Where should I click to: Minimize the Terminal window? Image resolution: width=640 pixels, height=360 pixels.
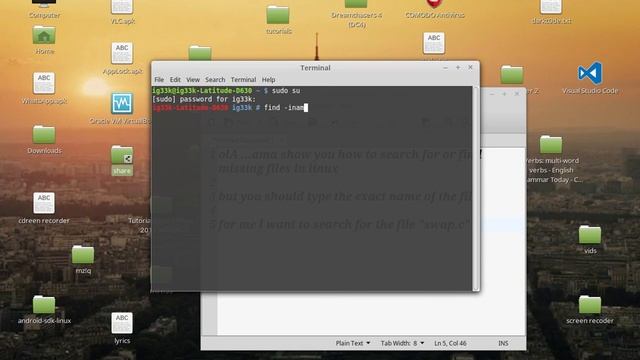446,67
